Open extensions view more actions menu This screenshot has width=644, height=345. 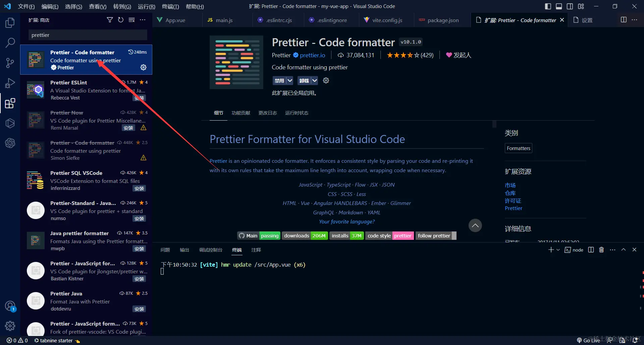click(x=143, y=20)
